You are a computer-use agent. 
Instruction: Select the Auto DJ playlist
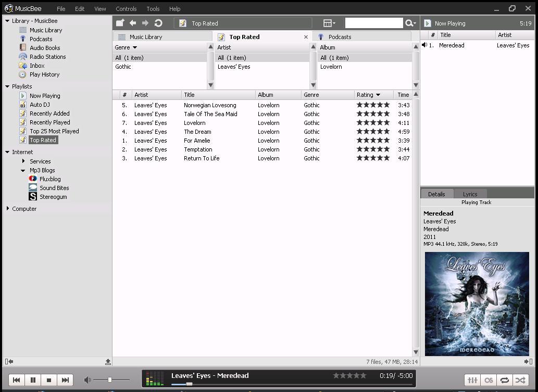(40, 105)
